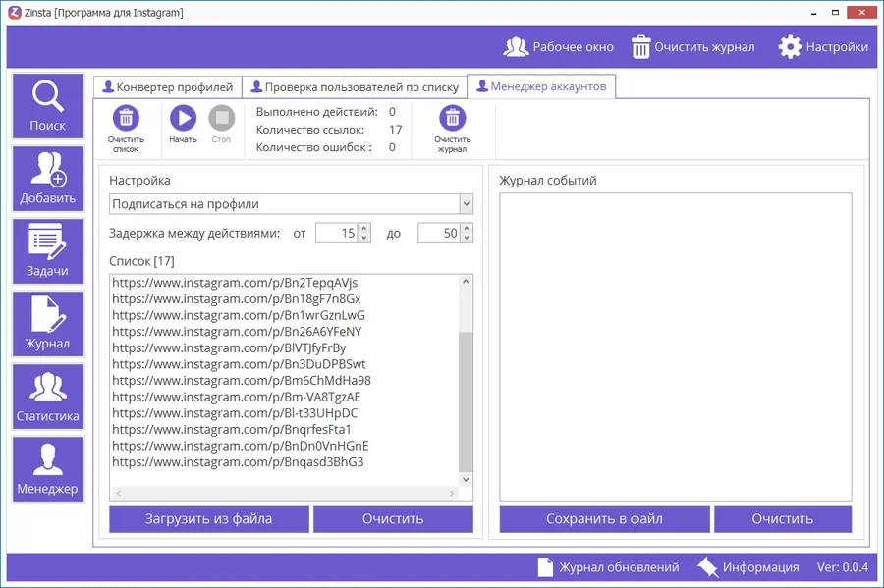Open the Поиск (Search) sidebar section

[47, 106]
